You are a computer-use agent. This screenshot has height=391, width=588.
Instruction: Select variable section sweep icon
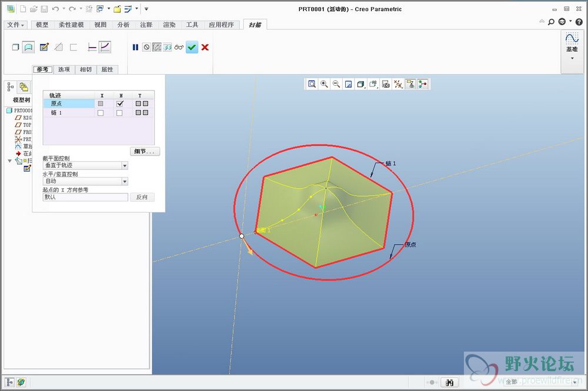click(105, 47)
